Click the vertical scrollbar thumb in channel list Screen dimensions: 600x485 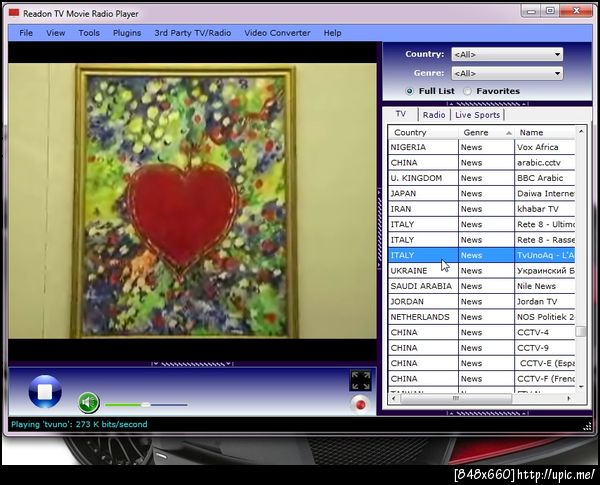coord(581,331)
